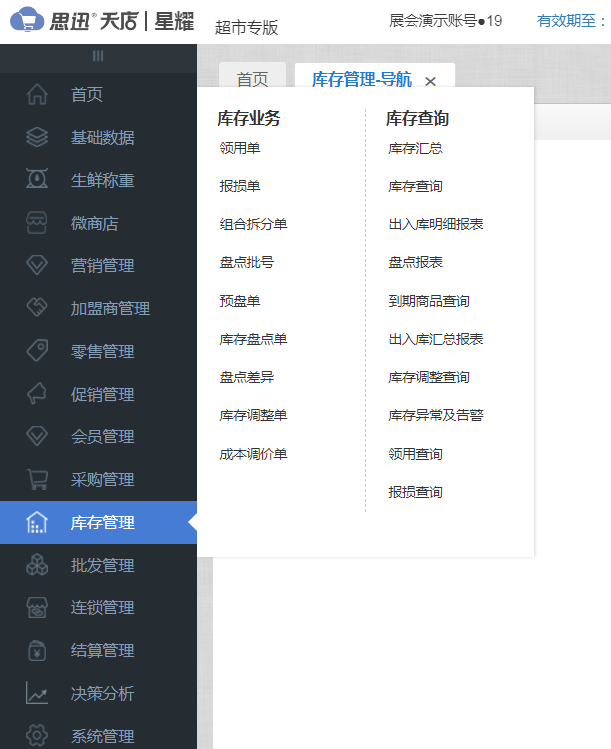Click the 会员管理 diamond icon
Image resolution: width=611 pixels, height=749 pixels.
37,436
